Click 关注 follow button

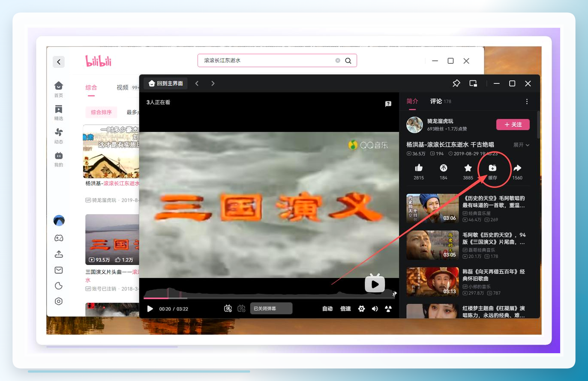click(513, 125)
